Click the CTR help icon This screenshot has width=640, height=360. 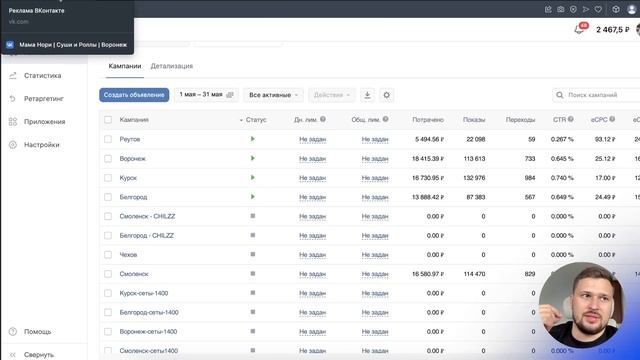point(571,119)
